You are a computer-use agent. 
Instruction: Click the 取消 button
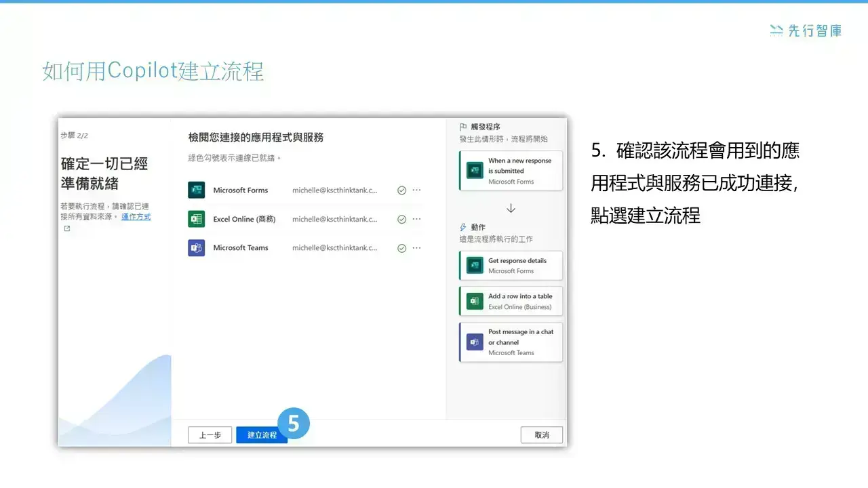542,435
